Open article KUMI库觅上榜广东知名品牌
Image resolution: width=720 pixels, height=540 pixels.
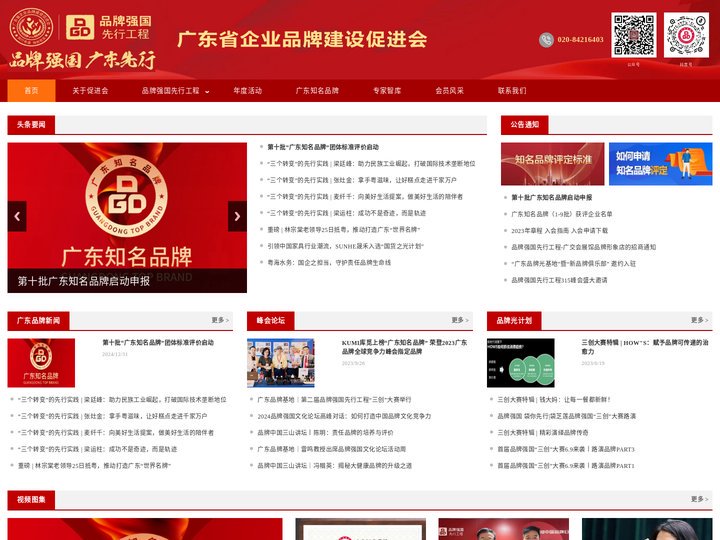(x=405, y=347)
